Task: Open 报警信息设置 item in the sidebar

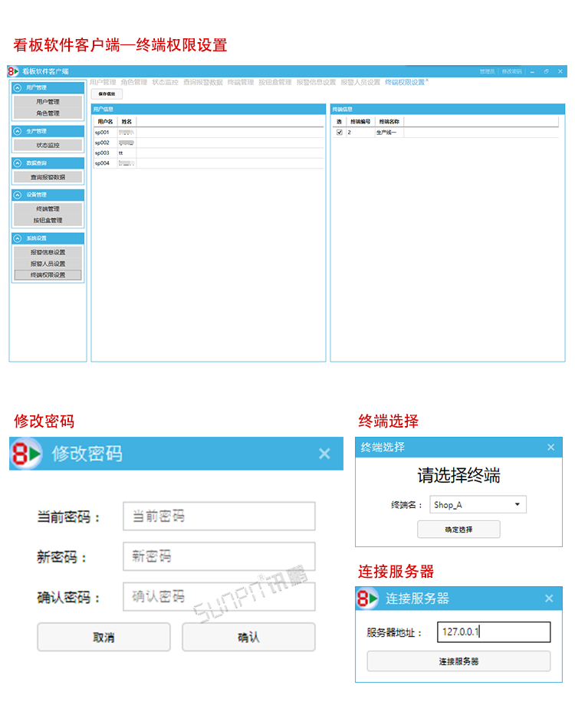Action: 48,252
